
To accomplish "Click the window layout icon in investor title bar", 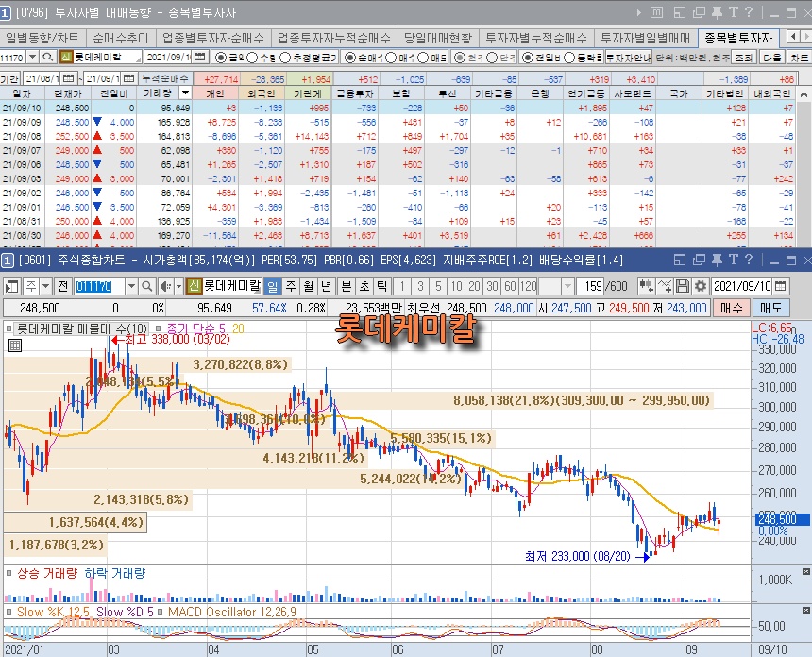I will click(680, 12).
